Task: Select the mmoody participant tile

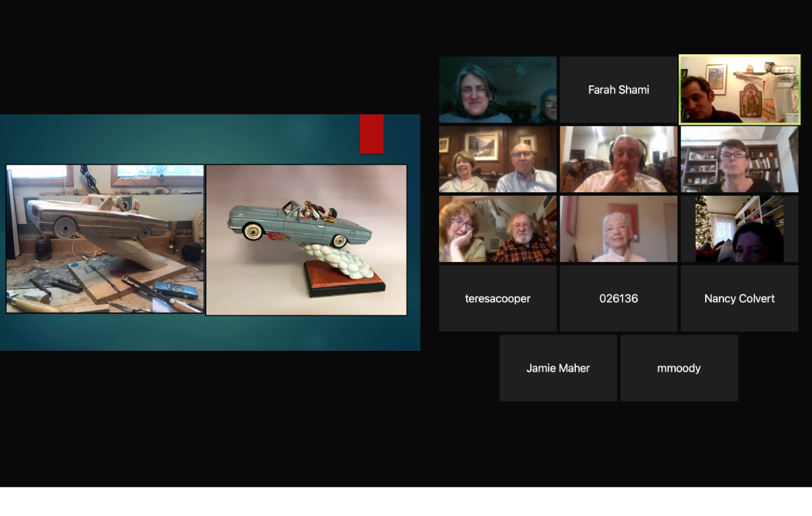Action: pyautogui.click(x=679, y=368)
